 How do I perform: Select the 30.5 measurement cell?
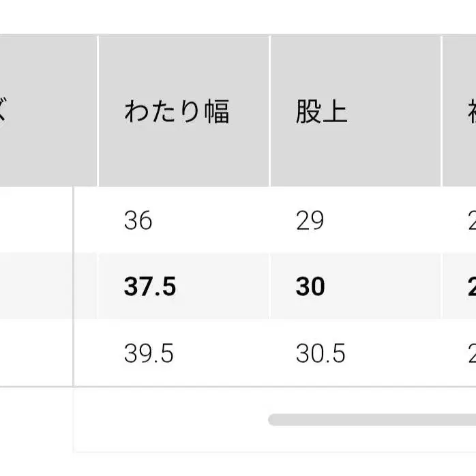pos(321,353)
